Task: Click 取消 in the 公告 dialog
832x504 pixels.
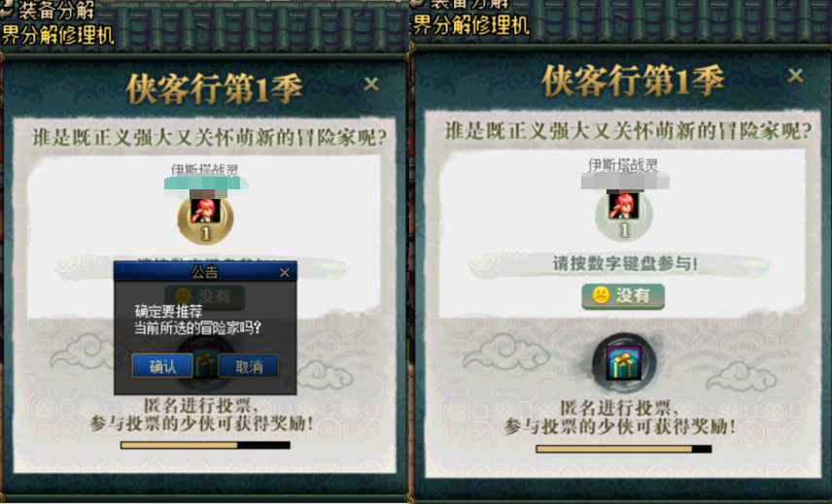Action: point(248,366)
